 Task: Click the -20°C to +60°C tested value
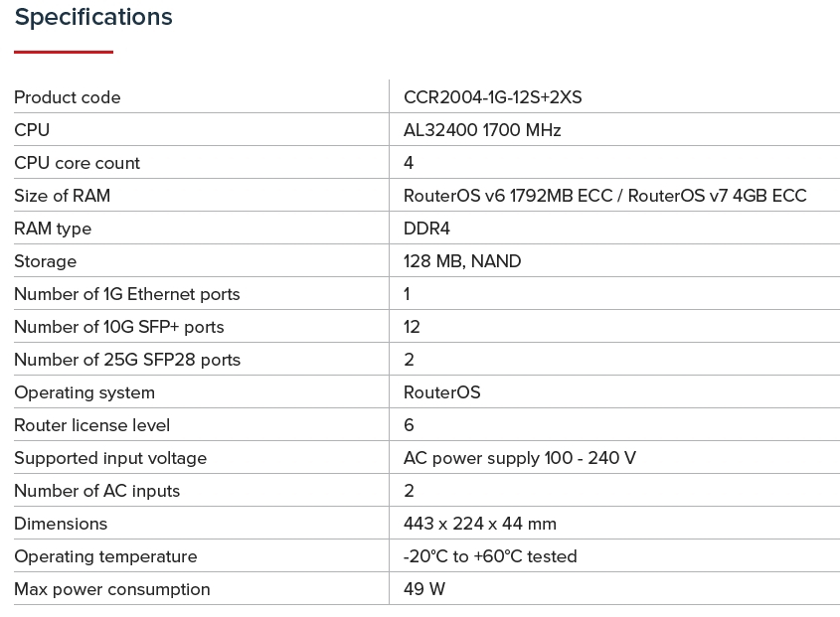click(490, 556)
